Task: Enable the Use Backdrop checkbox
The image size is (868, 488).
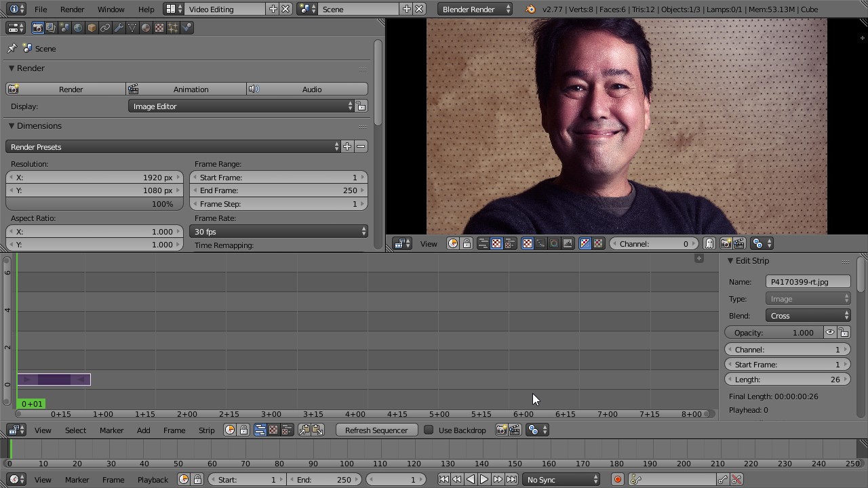Action: pyautogui.click(x=429, y=430)
